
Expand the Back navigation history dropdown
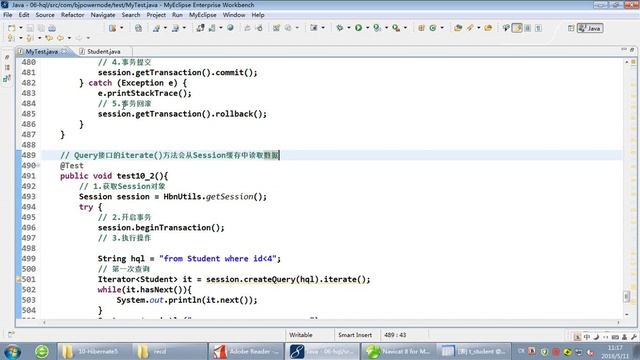69,38
